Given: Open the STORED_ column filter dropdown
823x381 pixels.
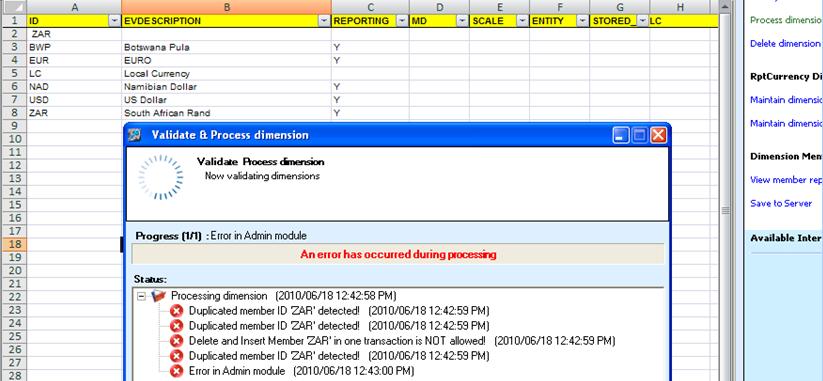Looking at the screenshot, I should [x=642, y=21].
